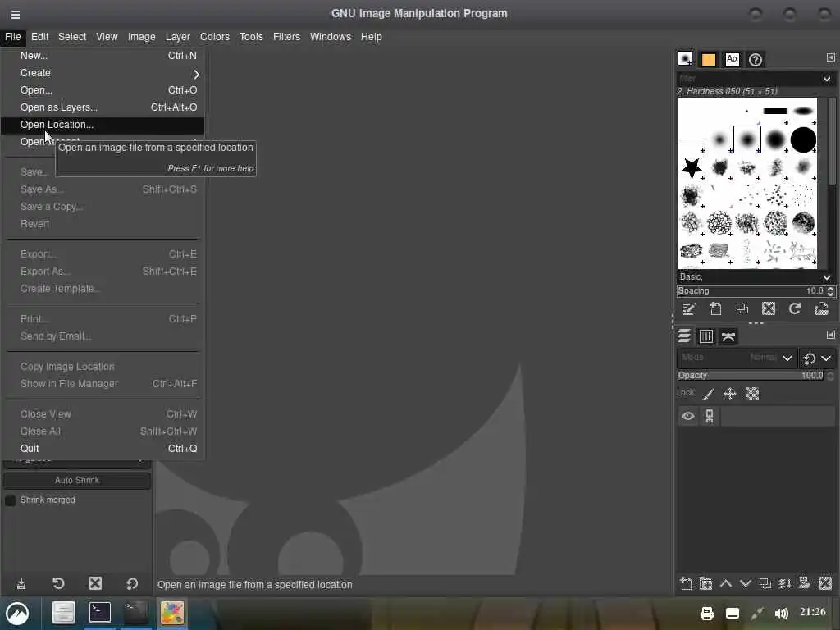Restore tool preset icon
Screen dimensions: 840x630
pos(58,583)
